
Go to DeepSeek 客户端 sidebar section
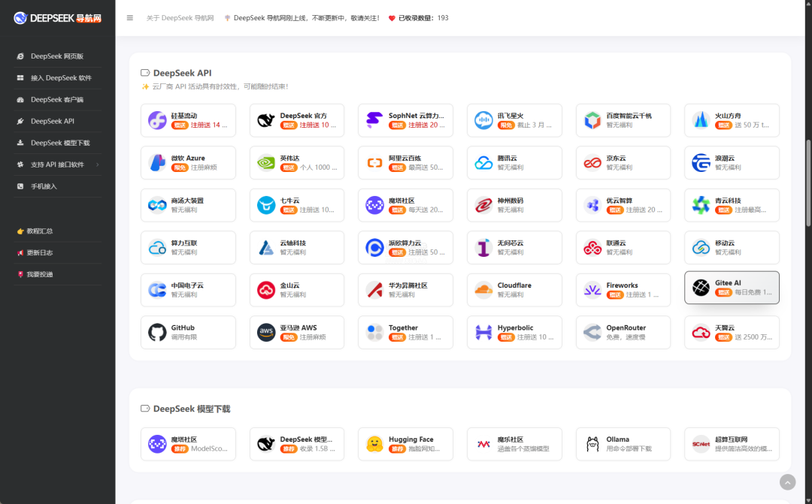(x=57, y=99)
